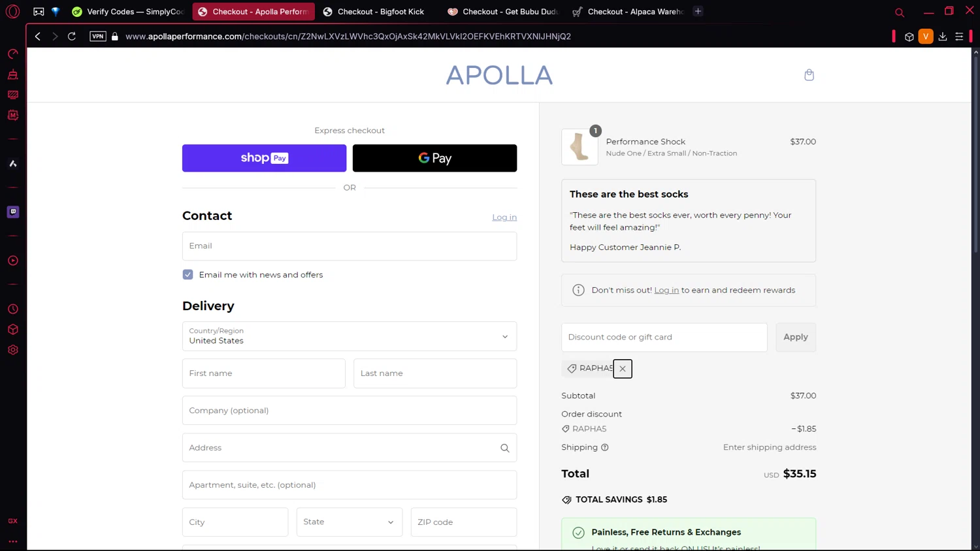Image resolution: width=980 pixels, height=551 pixels.
Task: Go back to the previous page
Action: [38, 37]
